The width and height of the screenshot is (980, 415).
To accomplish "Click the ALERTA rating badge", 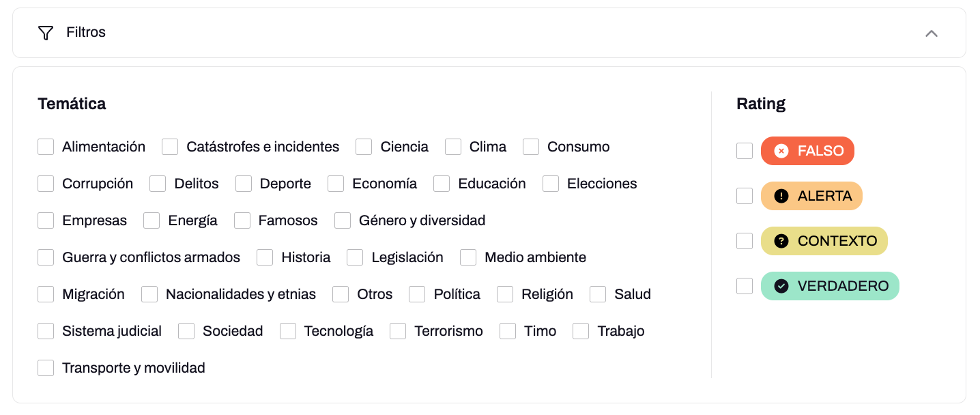I will (x=811, y=196).
